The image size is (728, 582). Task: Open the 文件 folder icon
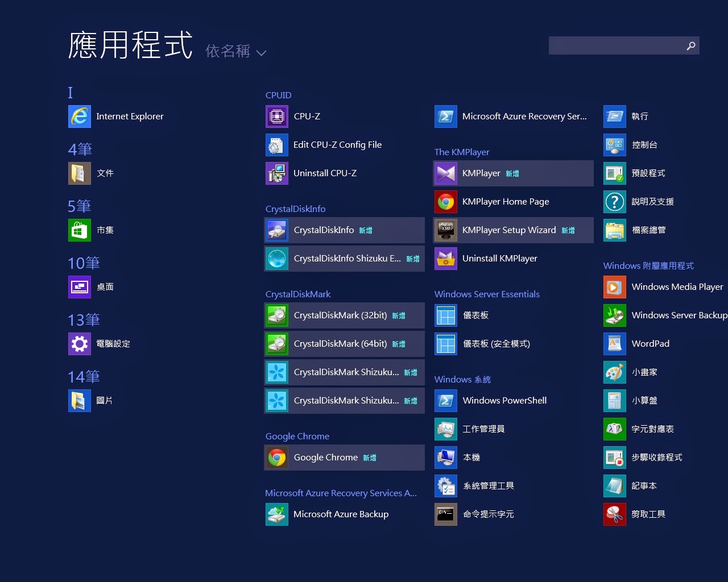click(x=80, y=173)
